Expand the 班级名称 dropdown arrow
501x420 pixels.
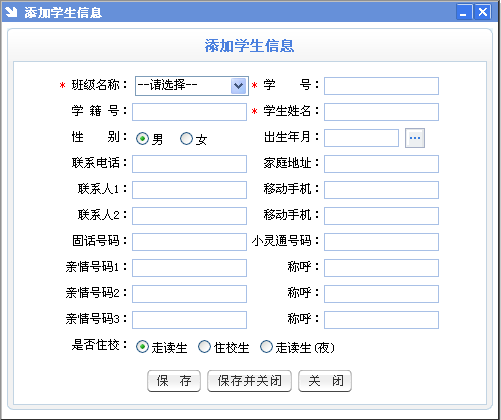click(238, 86)
